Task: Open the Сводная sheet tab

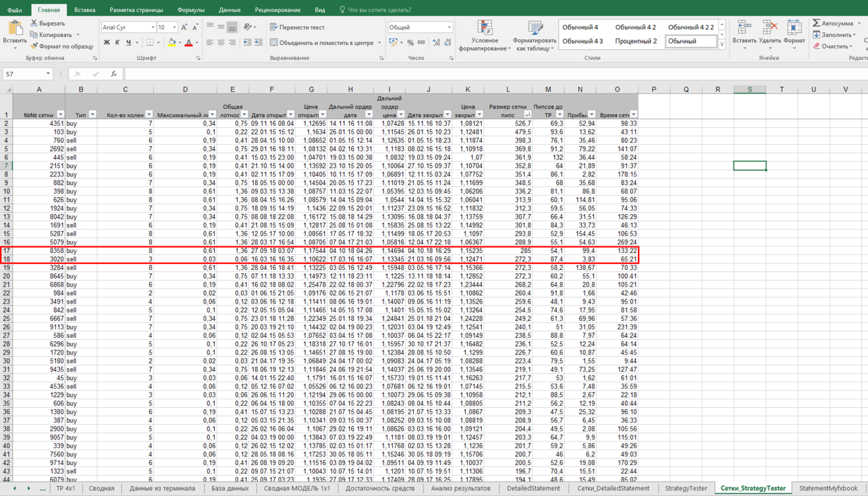Action: (x=102, y=489)
